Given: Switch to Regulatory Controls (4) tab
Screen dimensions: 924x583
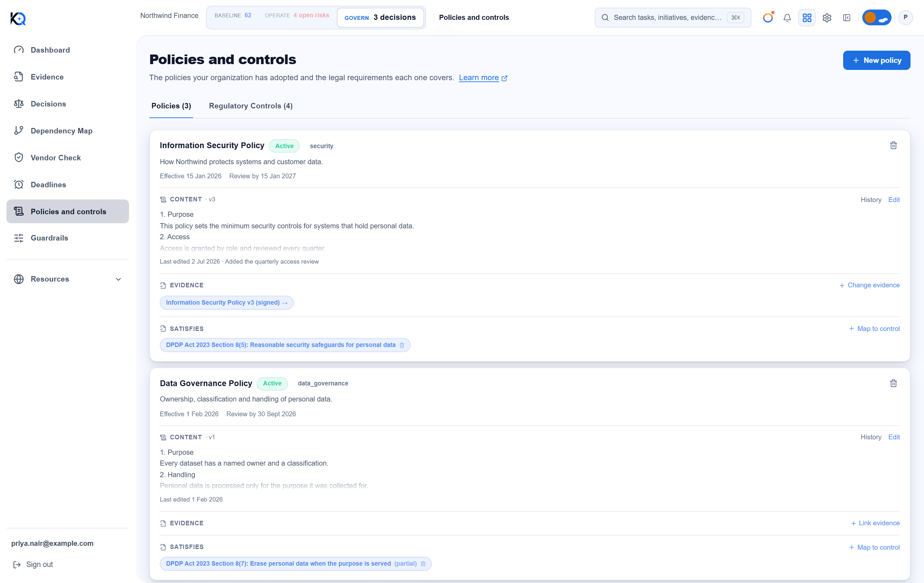Looking at the screenshot, I should 251,106.
